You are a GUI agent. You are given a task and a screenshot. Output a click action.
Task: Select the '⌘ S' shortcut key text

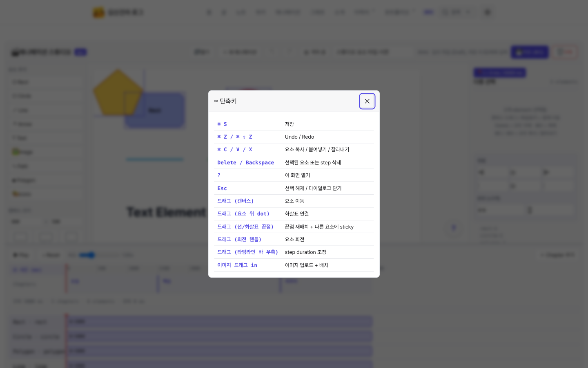[222, 124]
